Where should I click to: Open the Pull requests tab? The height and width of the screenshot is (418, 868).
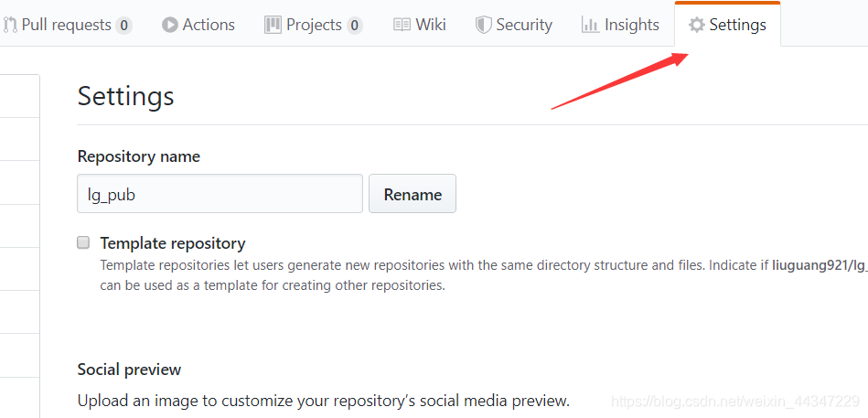67,25
